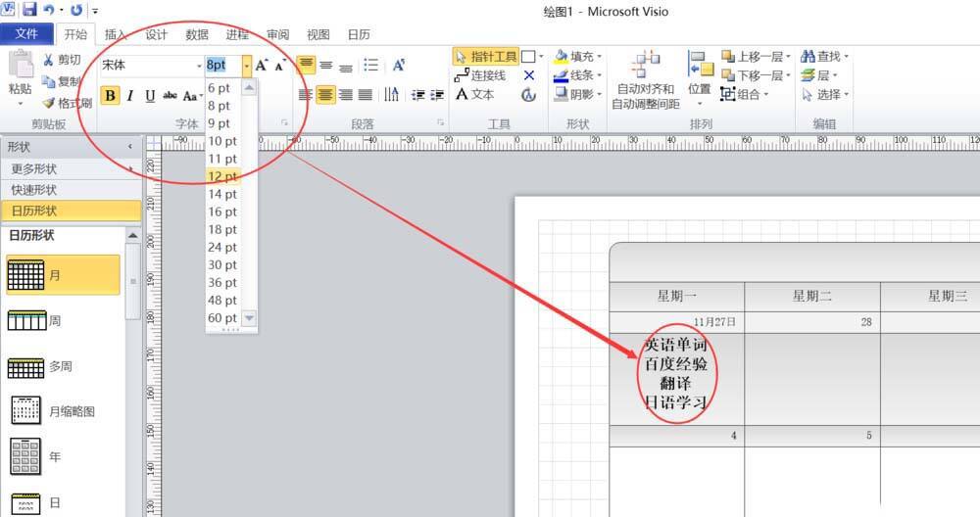Choose 14 pt from font size list
980x517 pixels.
point(222,194)
